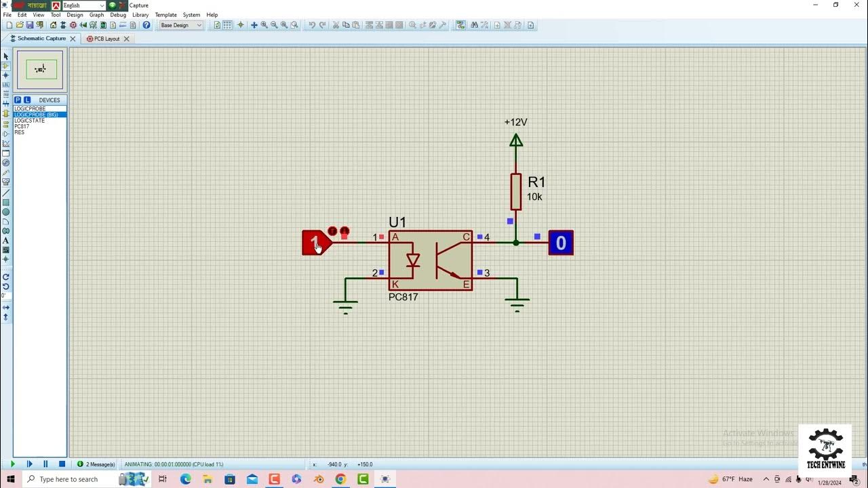Select LOGICSTATE in the devices list
The image size is (868, 488).
[x=40, y=121]
